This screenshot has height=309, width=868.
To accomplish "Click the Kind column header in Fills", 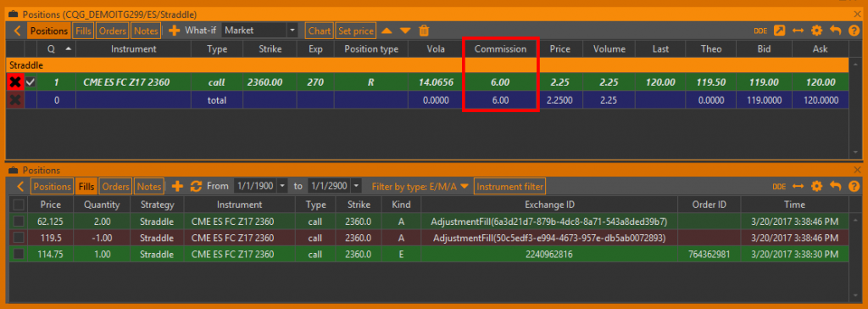I will (401, 205).
